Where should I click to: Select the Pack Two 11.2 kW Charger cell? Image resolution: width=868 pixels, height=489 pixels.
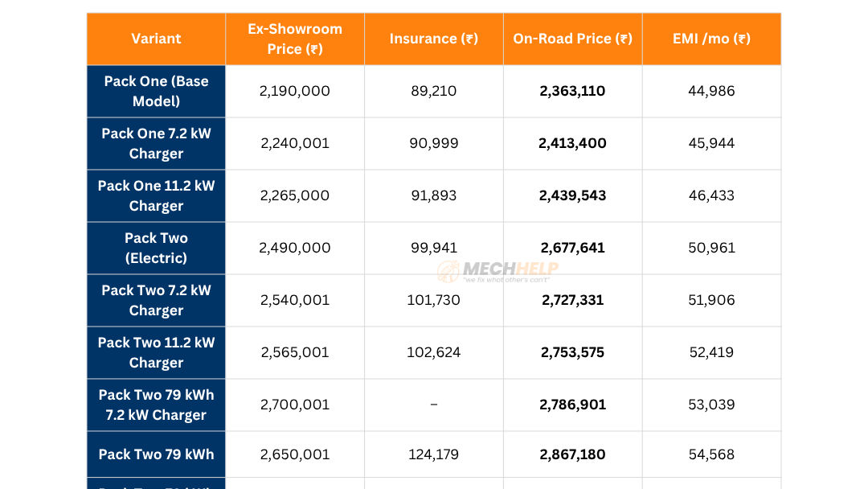click(x=156, y=352)
